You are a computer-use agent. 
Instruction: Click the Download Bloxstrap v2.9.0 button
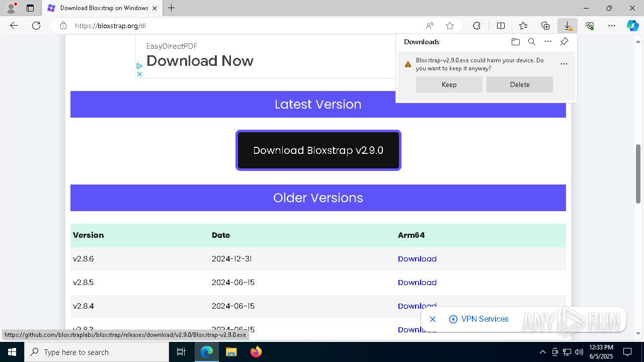click(318, 150)
